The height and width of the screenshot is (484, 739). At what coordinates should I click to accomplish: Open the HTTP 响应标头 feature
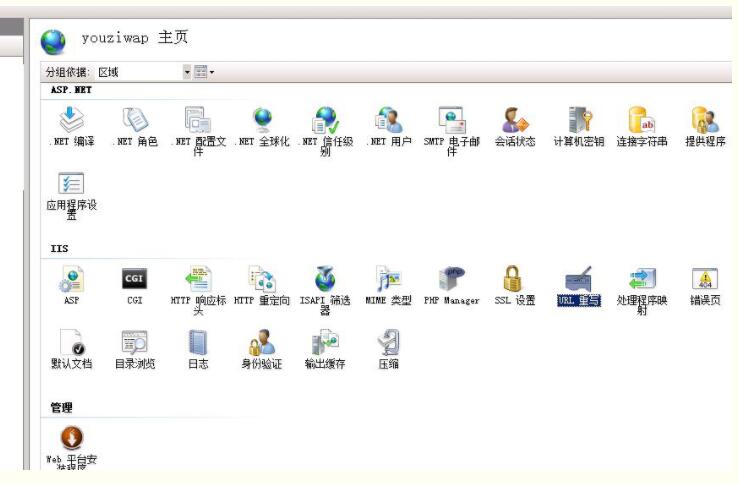(x=198, y=290)
